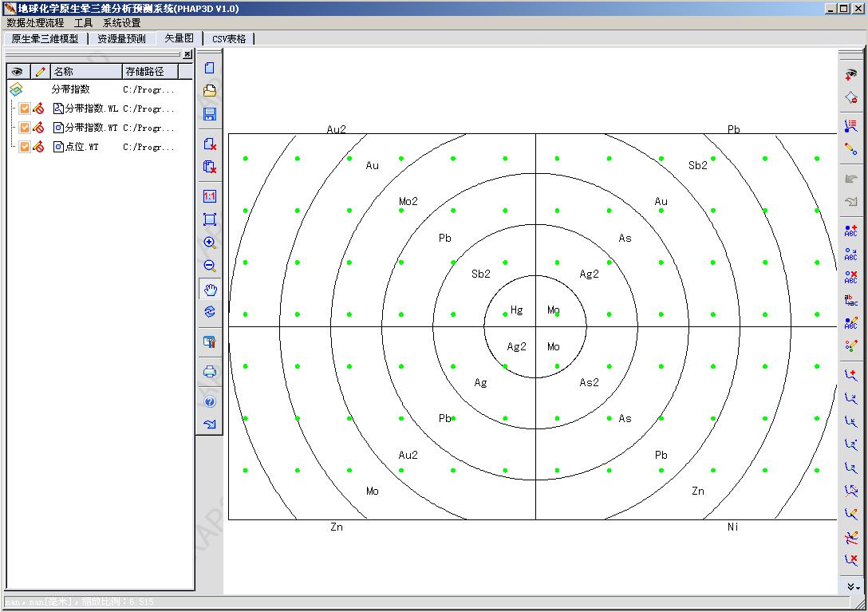Click the move ABC annotation icon

point(850,254)
